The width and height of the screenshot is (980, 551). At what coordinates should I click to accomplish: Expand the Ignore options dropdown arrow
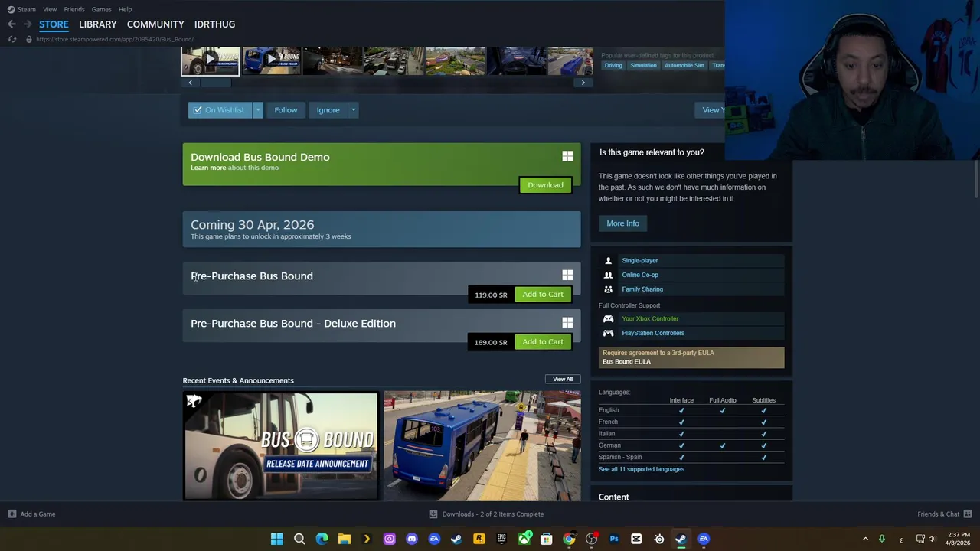[x=353, y=110]
